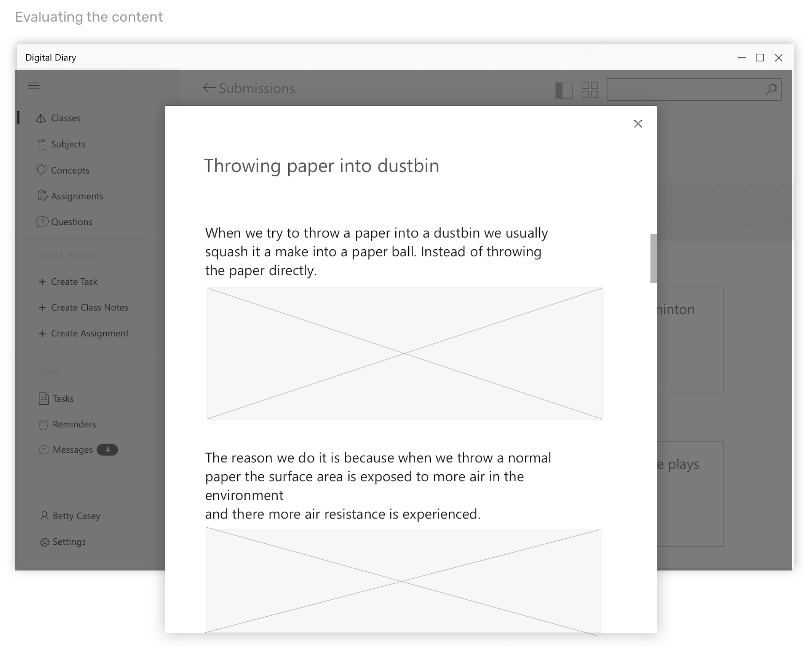Click the Create Task quick action
812x651 pixels.
(x=74, y=282)
